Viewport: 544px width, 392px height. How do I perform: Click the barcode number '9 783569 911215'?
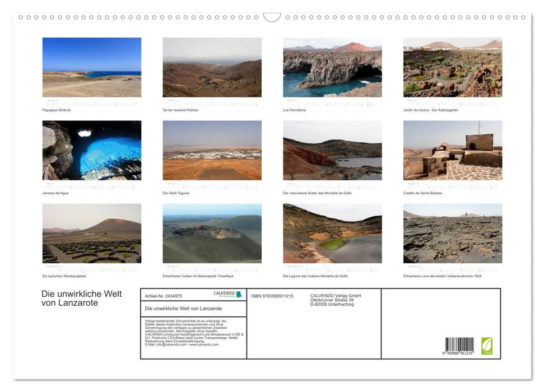coord(458,353)
